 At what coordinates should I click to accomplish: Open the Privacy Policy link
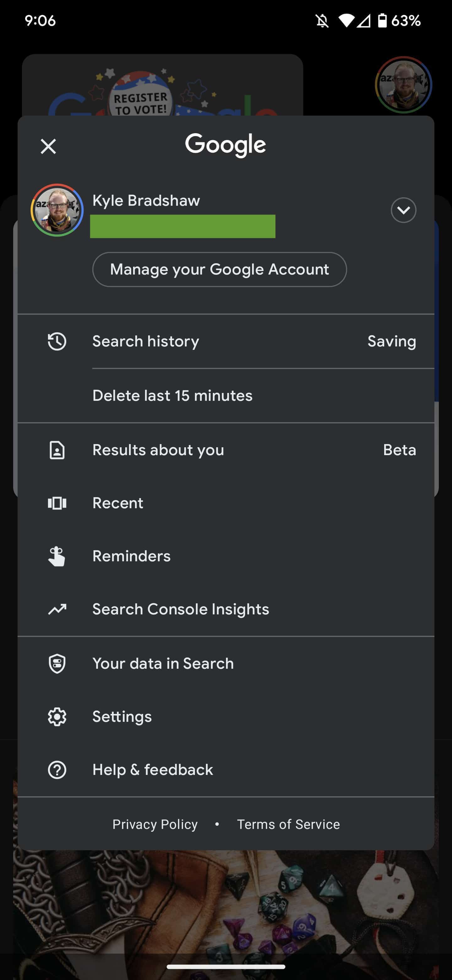tap(155, 824)
